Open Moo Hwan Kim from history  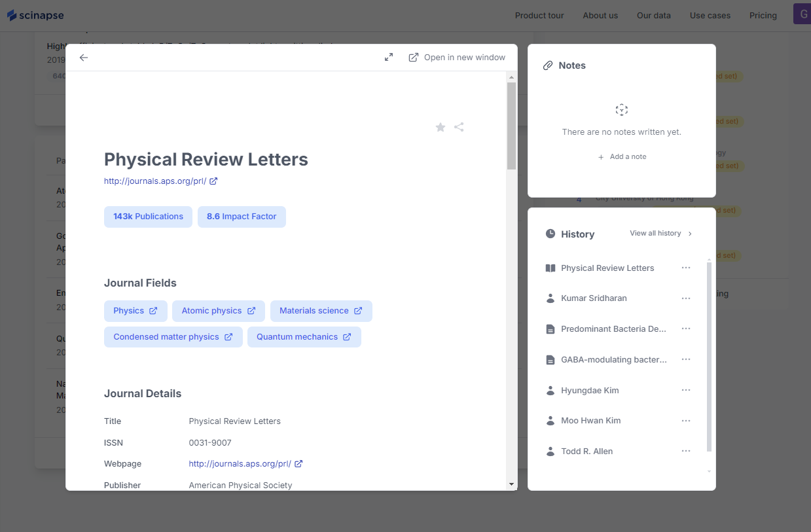click(591, 421)
